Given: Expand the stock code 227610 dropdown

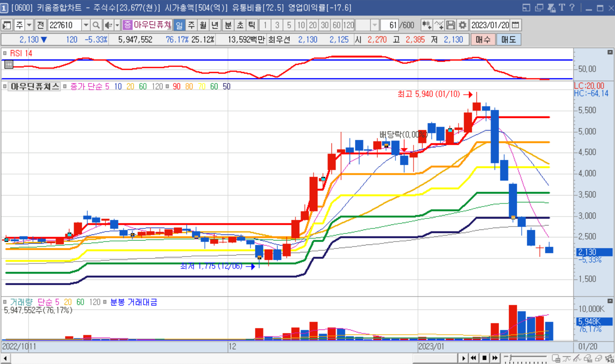Looking at the screenshot, I should (x=86, y=25).
